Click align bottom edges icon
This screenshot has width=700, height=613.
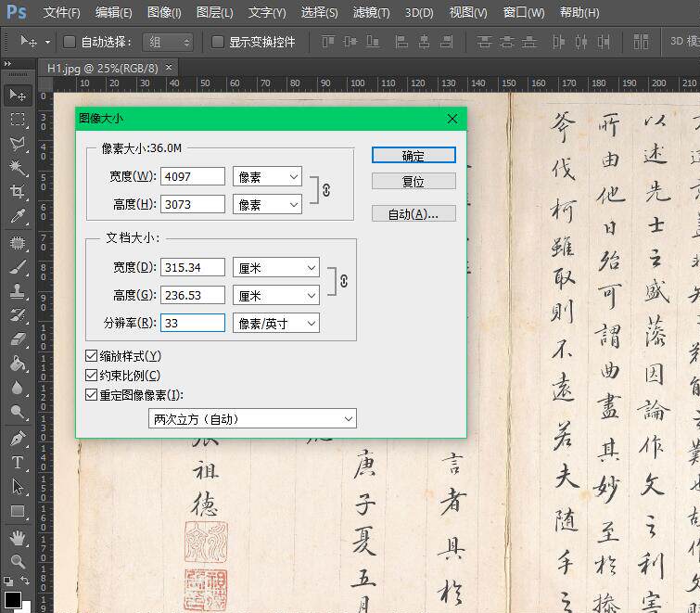[373, 42]
